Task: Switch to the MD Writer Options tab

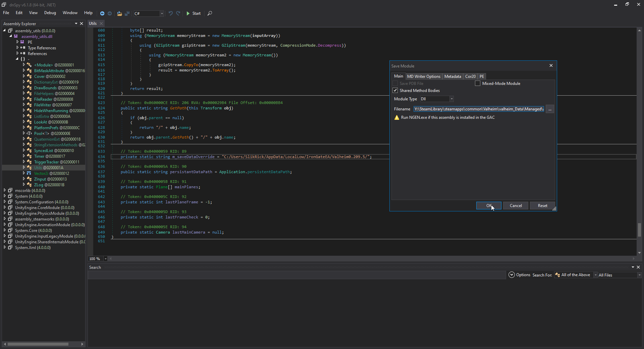Action: 424,77
